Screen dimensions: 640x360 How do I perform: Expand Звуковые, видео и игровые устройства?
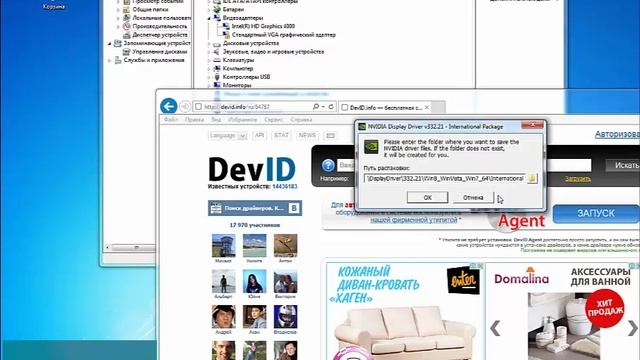[209, 52]
